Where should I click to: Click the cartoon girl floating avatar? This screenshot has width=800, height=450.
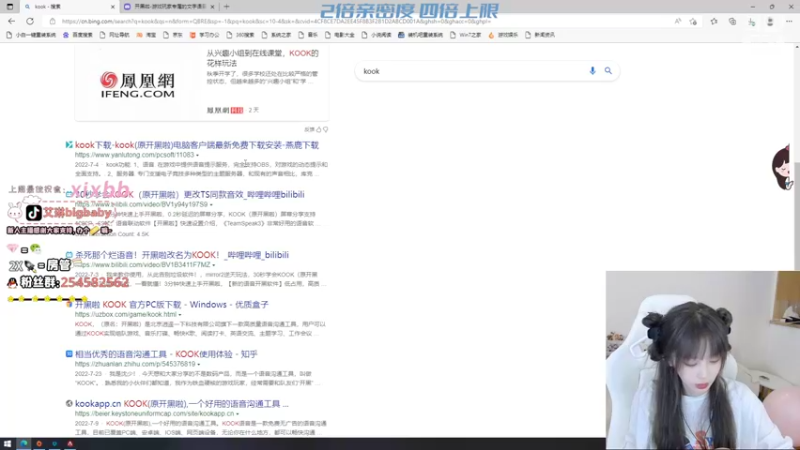coord(782,168)
